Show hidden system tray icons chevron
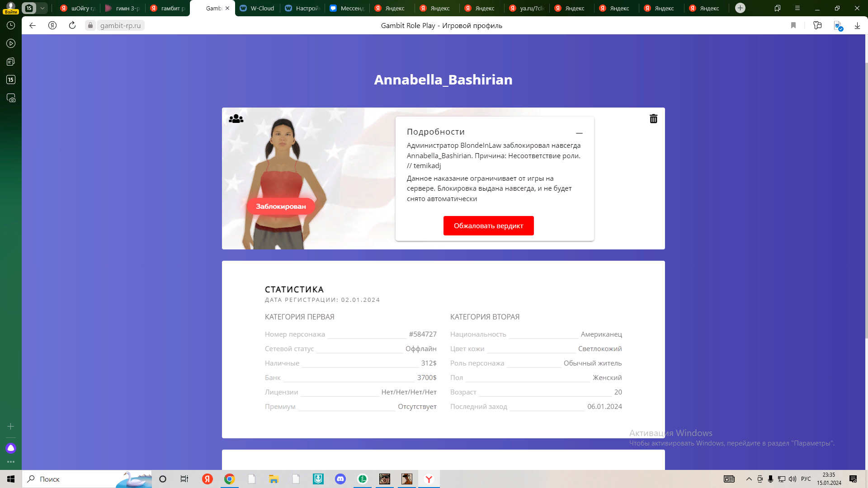Screen dimensions: 868x488 point(749,479)
